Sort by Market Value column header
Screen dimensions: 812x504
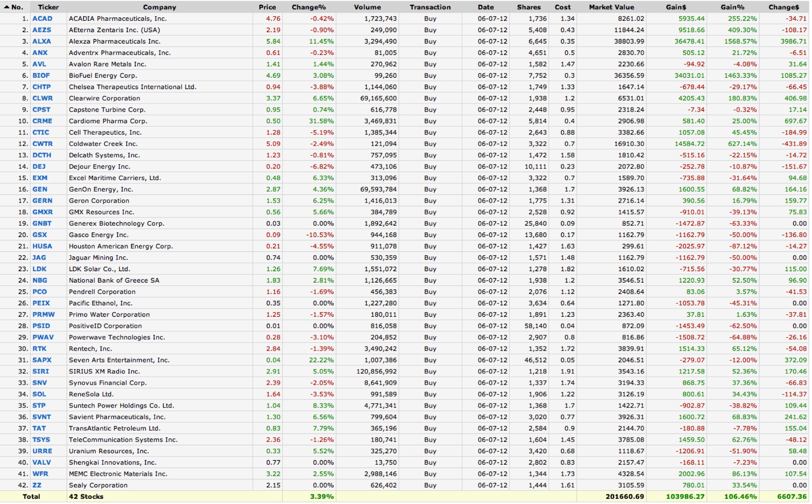611,7
